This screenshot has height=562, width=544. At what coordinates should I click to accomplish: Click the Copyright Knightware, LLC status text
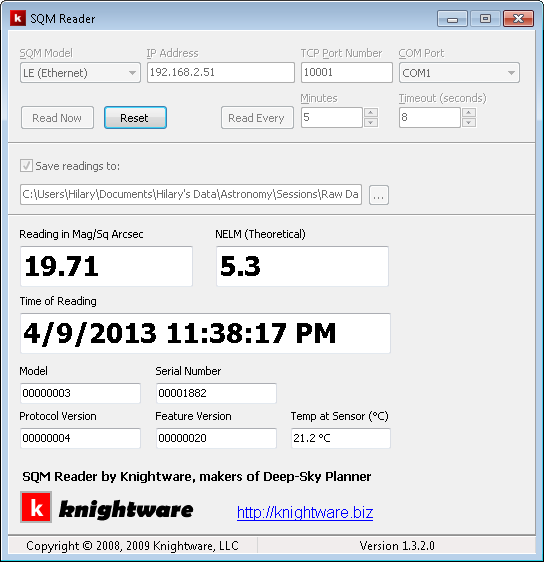point(132,546)
